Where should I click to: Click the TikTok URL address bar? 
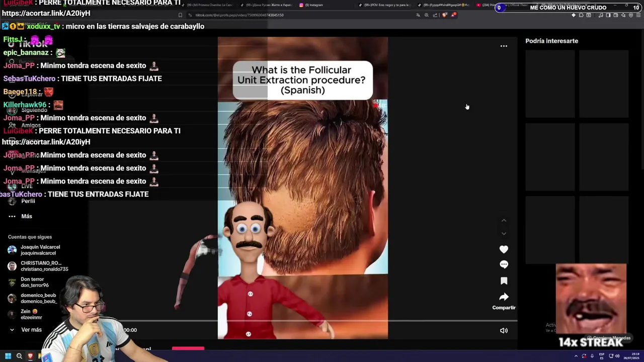[302, 15]
